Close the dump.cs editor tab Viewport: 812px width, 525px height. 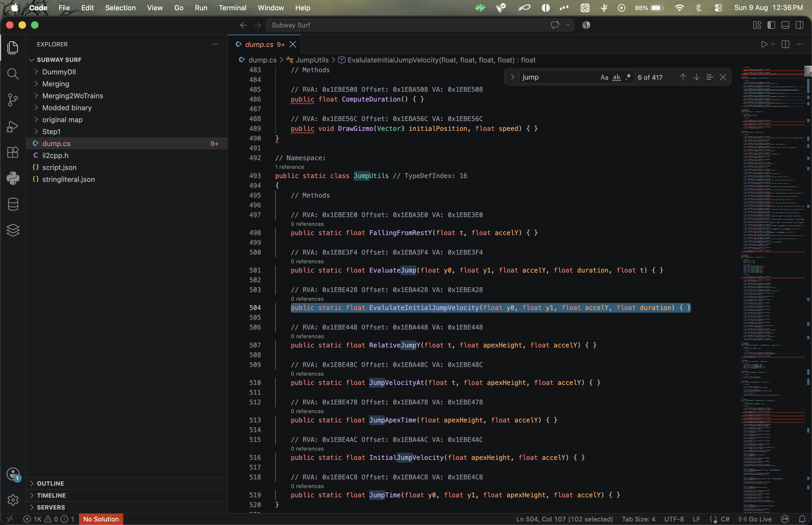point(293,44)
